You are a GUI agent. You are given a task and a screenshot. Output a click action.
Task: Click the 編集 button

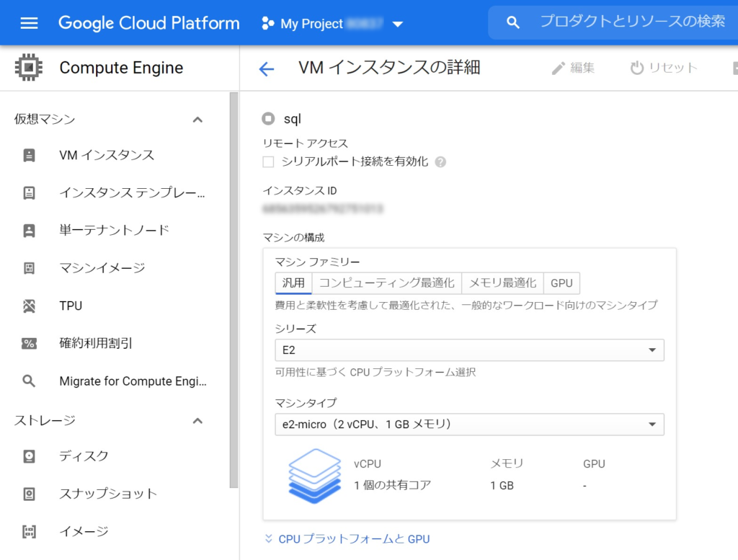point(574,68)
